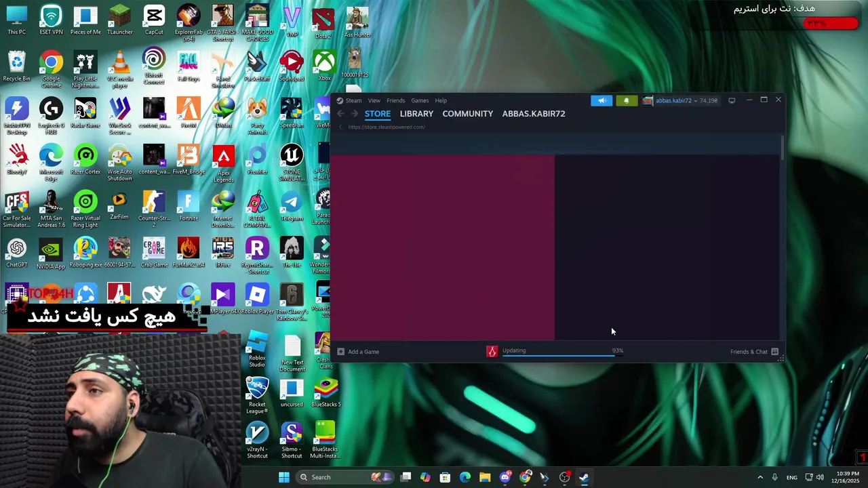Screen dimensions: 868x488
Task: Open Microsoft Store from the taskbar
Action: click(x=445, y=477)
